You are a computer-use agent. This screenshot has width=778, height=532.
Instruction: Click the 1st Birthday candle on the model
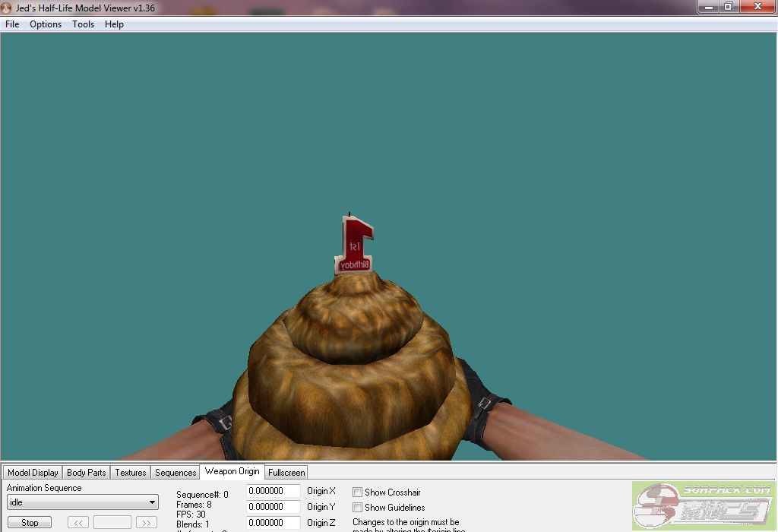(x=354, y=245)
